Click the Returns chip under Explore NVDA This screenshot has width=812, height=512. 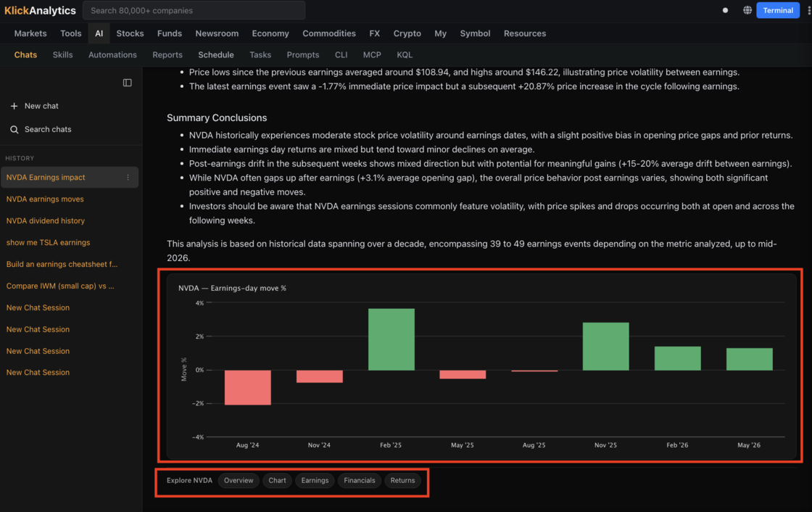click(402, 480)
